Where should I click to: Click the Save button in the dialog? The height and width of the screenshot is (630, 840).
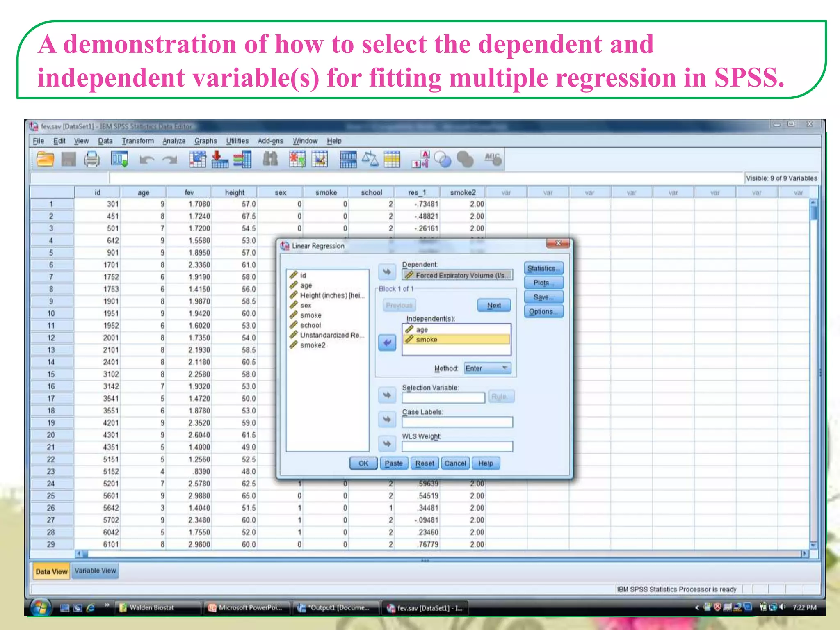tap(544, 297)
